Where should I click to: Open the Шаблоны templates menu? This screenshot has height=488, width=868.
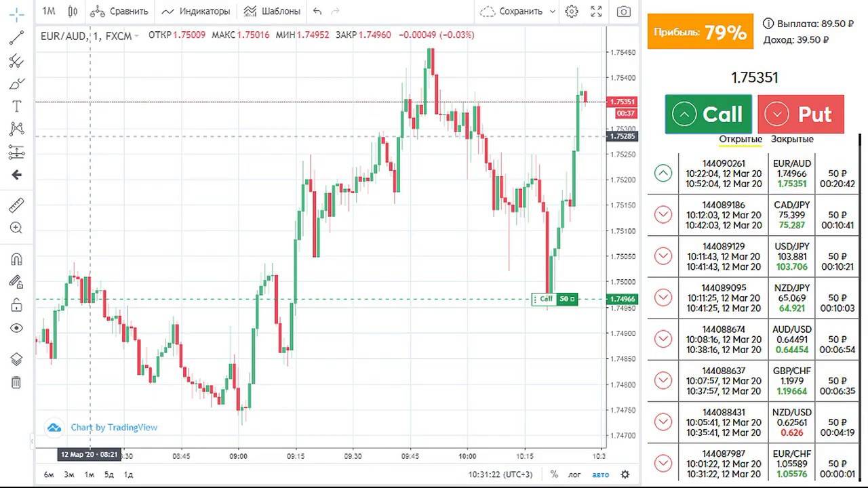(273, 12)
